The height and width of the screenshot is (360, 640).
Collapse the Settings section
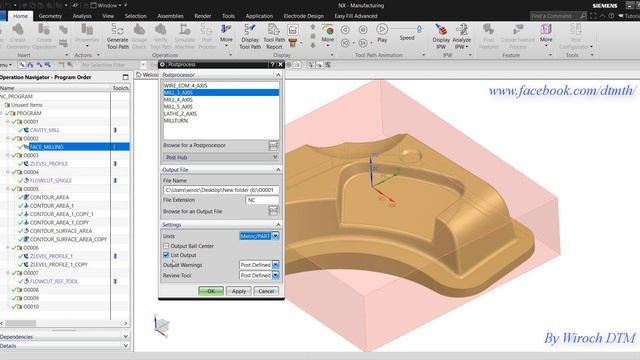point(278,224)
